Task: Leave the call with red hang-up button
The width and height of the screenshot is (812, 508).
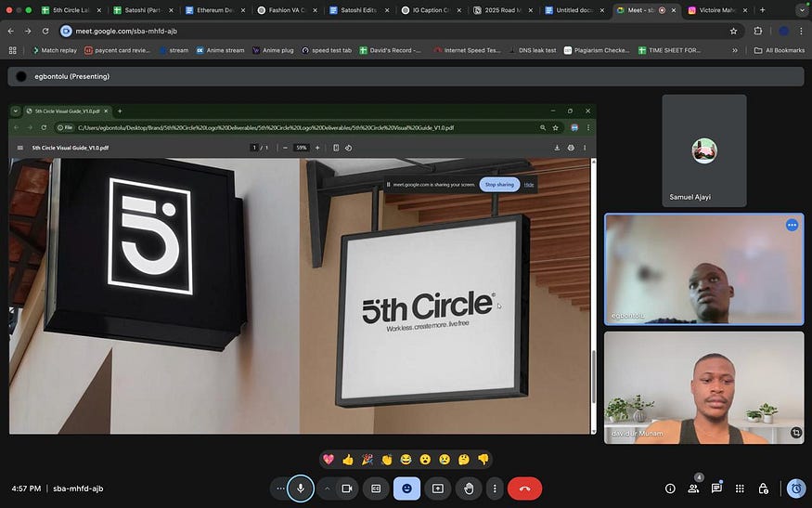Action: coord(524,488)
